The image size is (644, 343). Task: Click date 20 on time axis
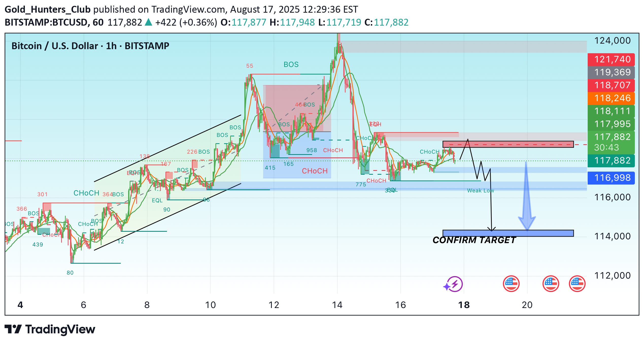527,305
